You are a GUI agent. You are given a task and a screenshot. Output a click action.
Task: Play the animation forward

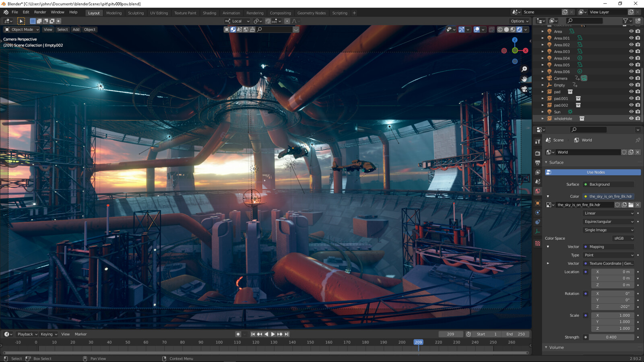273,334
